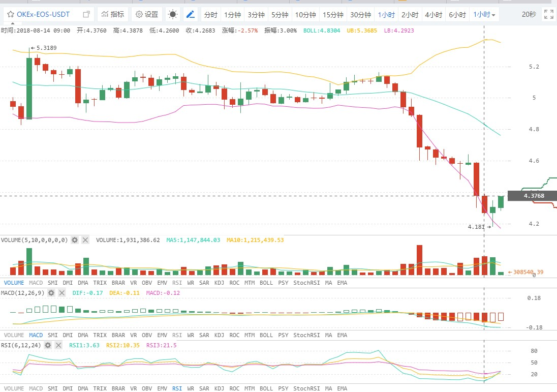Image resolution: width=557 pixels, height=392 pixels.
Task: Select the 3分钟 timeframe
Action: 256,15
